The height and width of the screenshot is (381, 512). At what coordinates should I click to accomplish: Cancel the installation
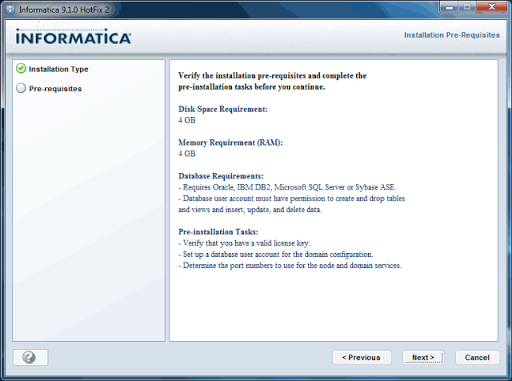(477, 357)
